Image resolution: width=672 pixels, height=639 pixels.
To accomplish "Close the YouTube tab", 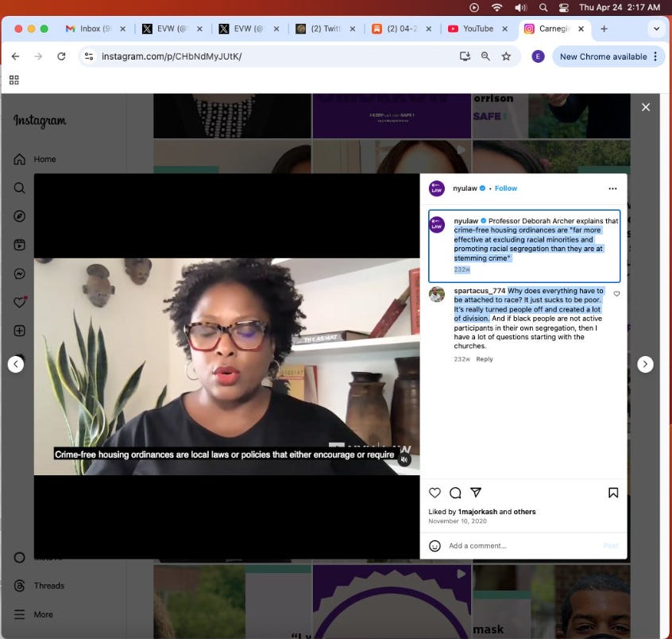I will 505,29.
